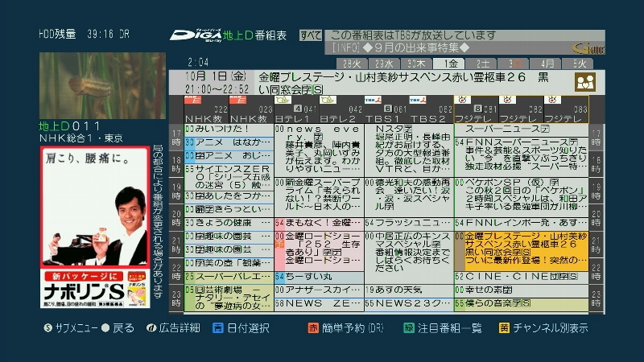This screenshot has width=644, height=362.
Task: Select program 僕らの音楽
Action: [x=521, y=304]
